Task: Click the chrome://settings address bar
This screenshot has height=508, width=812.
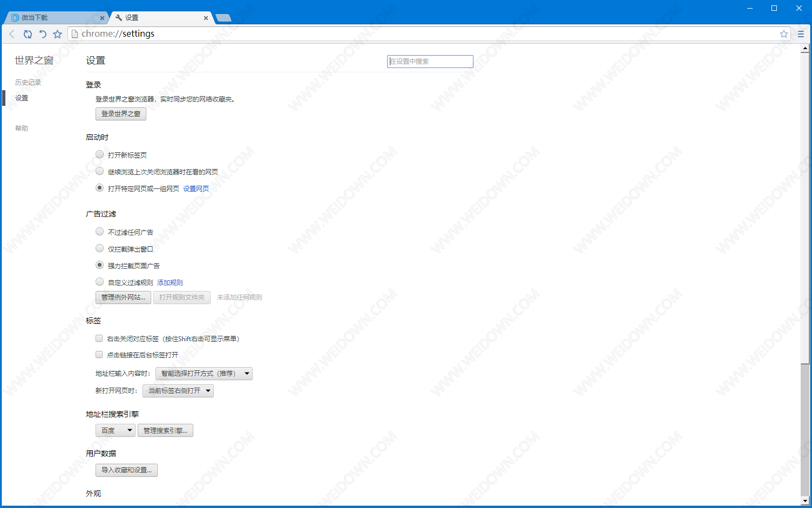Action: coord(429,34)
